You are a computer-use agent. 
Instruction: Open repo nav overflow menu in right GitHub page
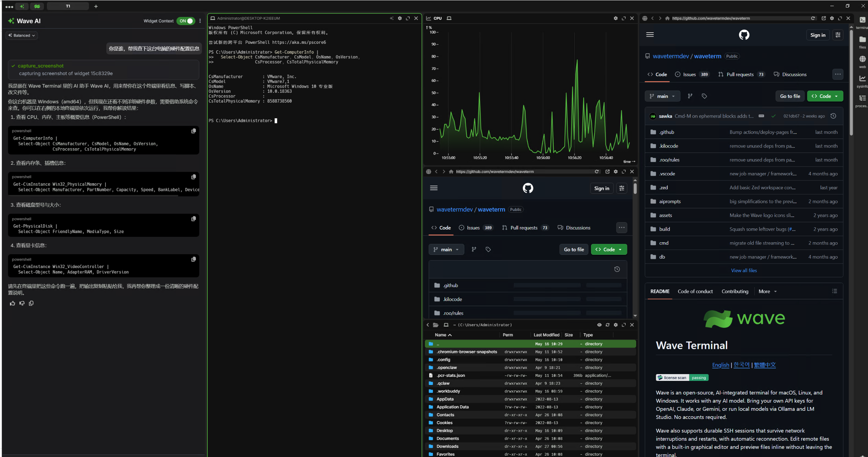pos(838,74)
